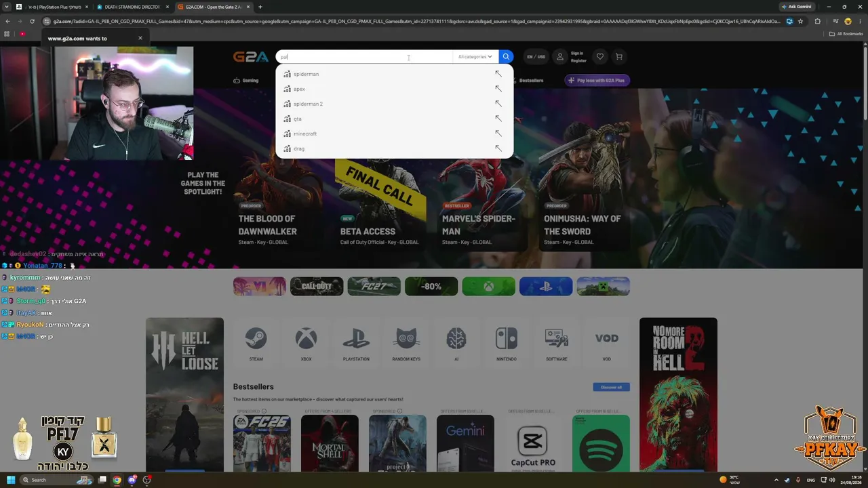868x488 pixels.
Task: Click the Discover all button
Action: (x=611, y=387)
